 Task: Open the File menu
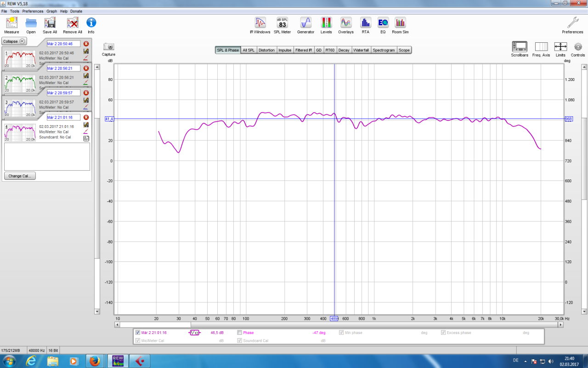tap(4, 11)
